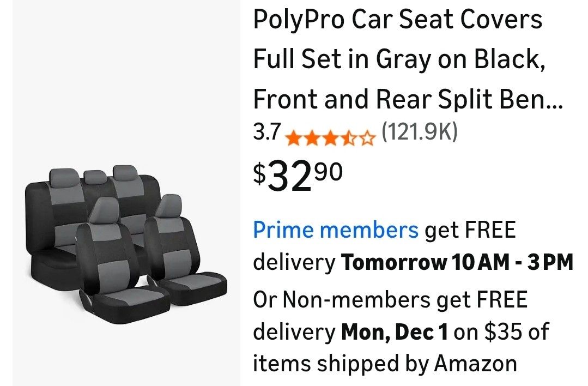Expand details under Tomorrow 10AM - 3PM
Viewport: 588px width, 386px height.
coord(458,262)
